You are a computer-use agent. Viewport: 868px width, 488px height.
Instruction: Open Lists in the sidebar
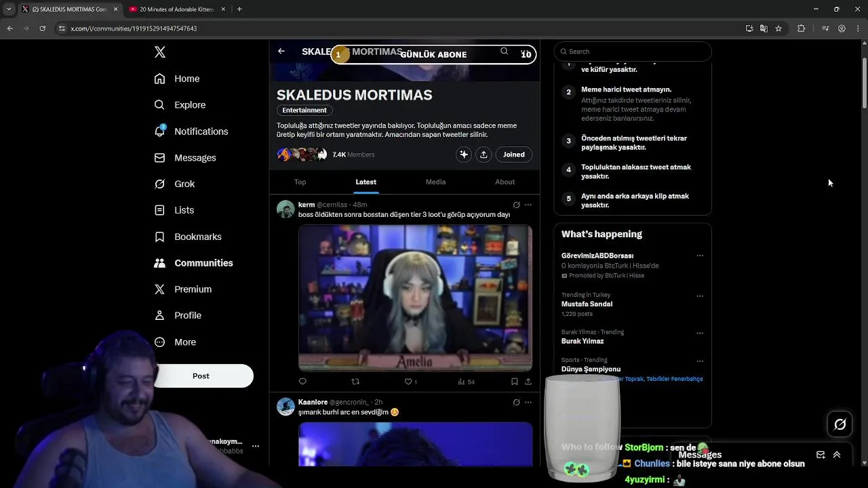coord(174,210)
